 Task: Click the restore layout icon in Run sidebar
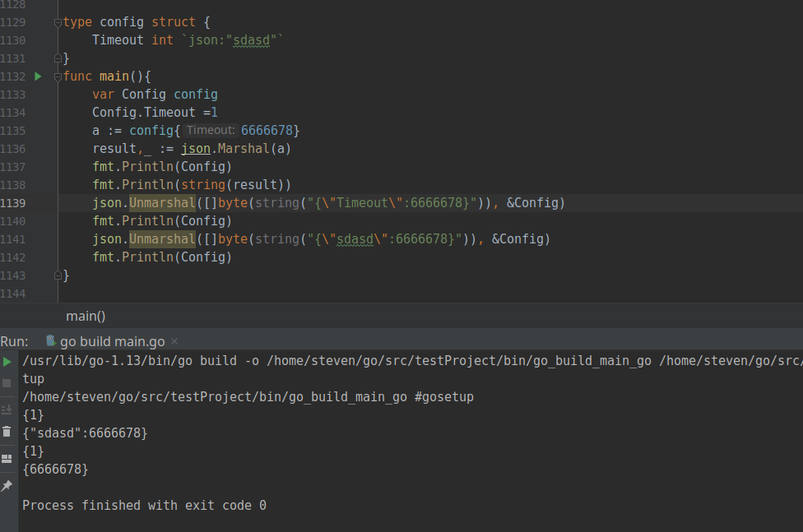click(7, 459)
